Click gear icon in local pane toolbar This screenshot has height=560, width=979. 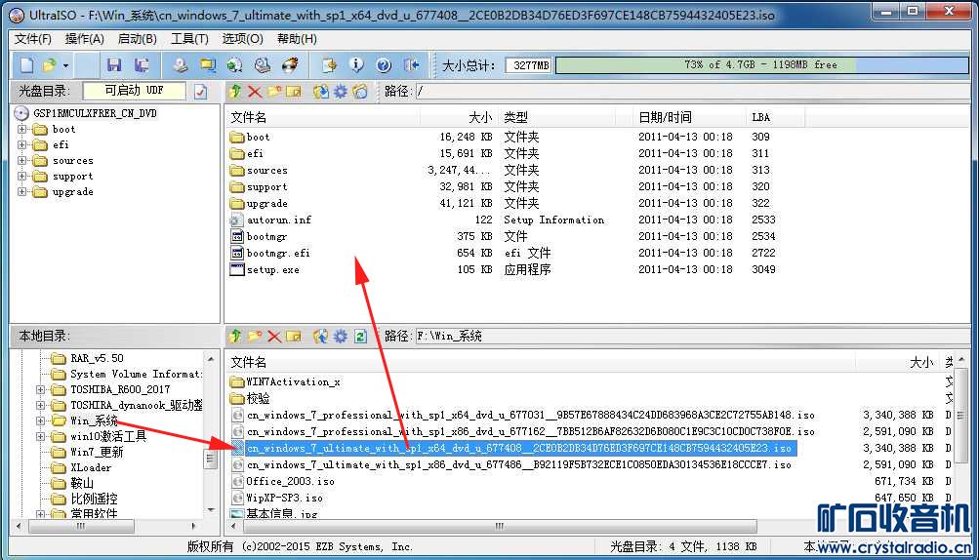pyautogui.click(x=341, y=337)
